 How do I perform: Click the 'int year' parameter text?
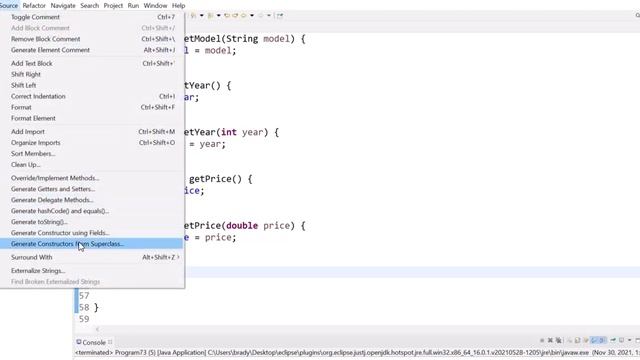click(242, 132)
